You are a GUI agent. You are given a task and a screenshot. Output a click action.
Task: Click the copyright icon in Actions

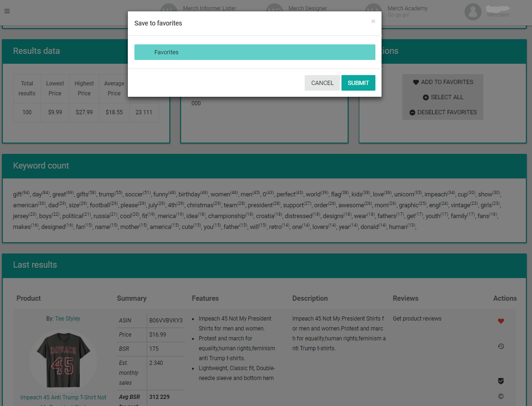pos(501,396)
